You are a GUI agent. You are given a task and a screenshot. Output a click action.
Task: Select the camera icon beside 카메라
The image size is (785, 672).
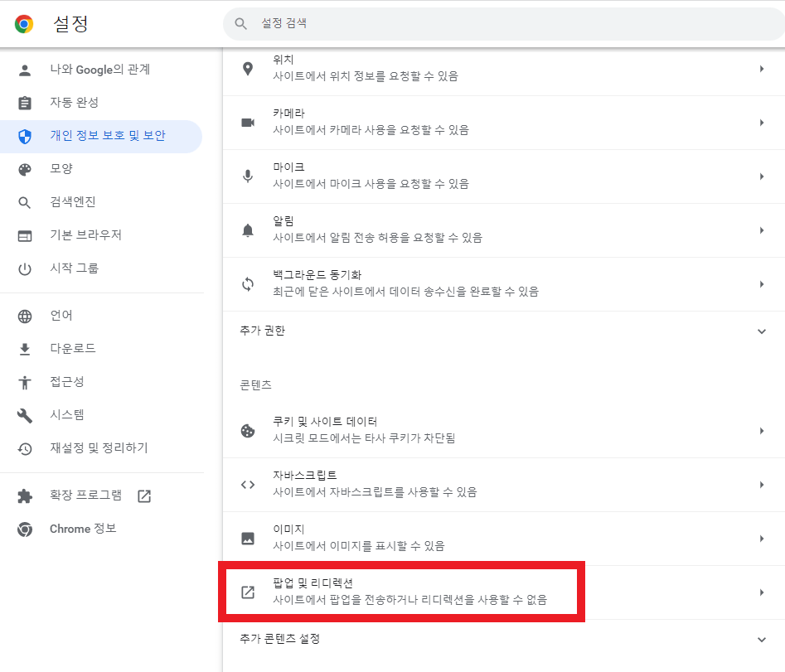point(247,122)
